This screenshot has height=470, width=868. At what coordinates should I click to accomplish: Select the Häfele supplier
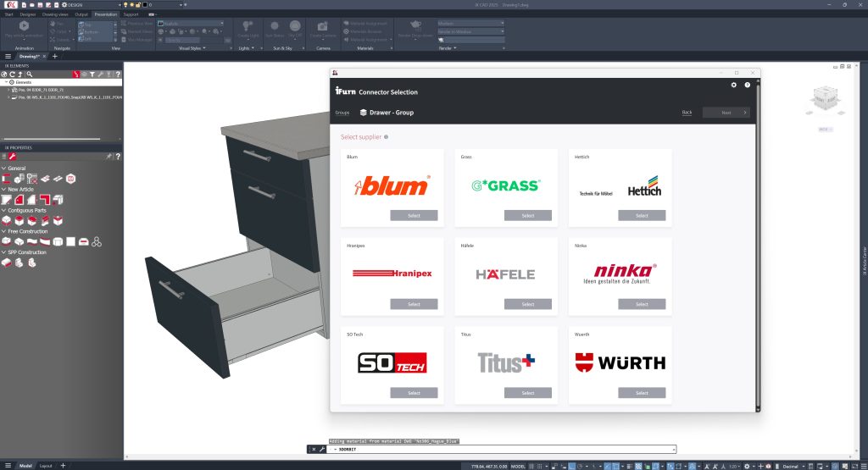pos(527,304)
